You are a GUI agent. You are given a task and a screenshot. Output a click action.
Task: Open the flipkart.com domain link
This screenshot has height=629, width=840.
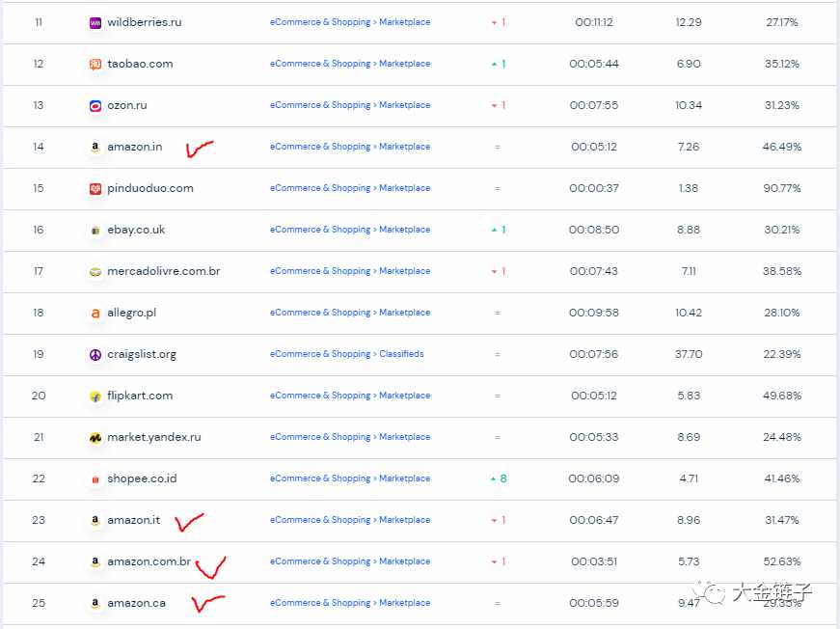tap(140, 396)
